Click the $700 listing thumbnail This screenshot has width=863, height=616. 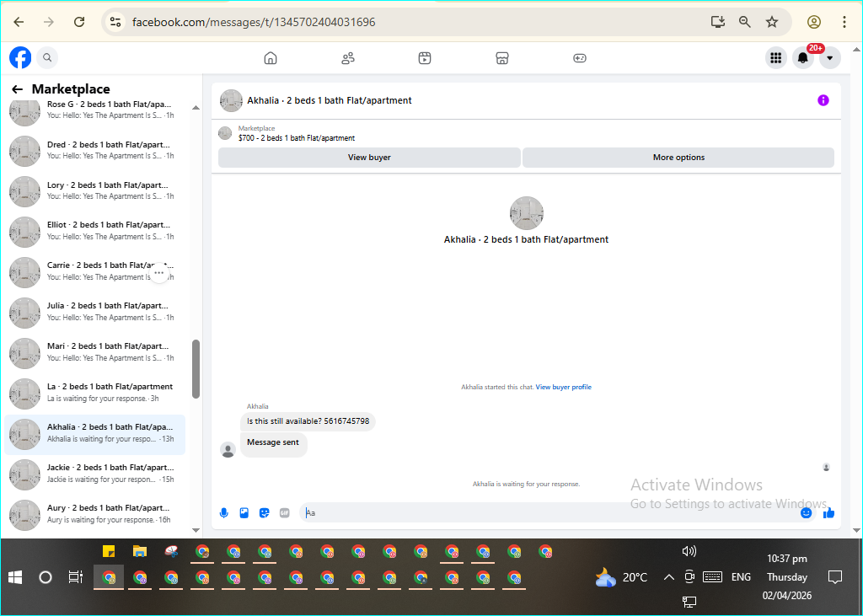[x=224, y=132]
